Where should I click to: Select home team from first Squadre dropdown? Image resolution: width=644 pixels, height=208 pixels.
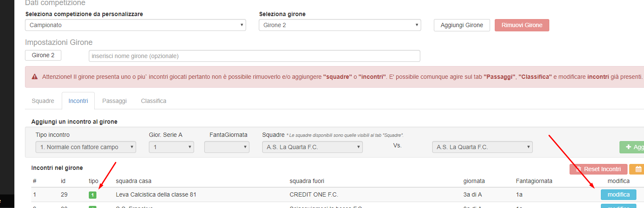312,147
